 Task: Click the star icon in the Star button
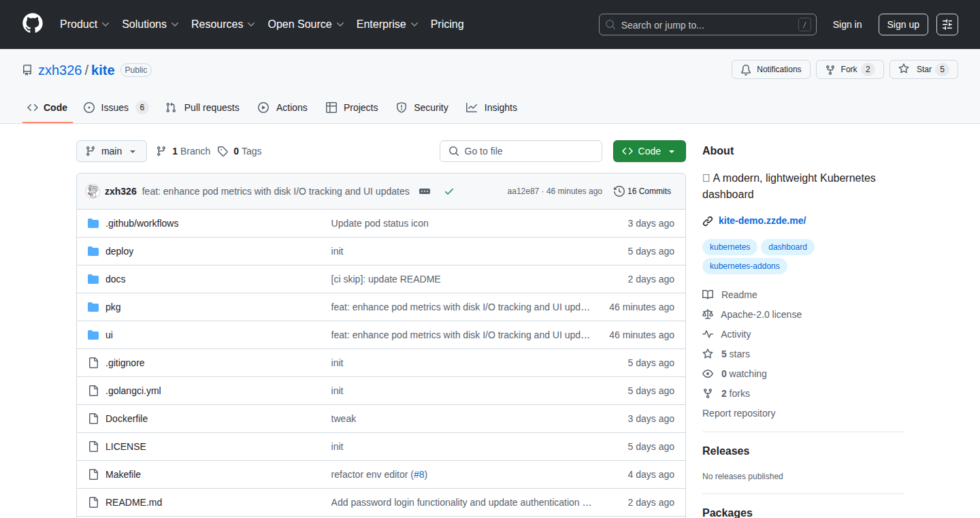(x=904, y=69)
